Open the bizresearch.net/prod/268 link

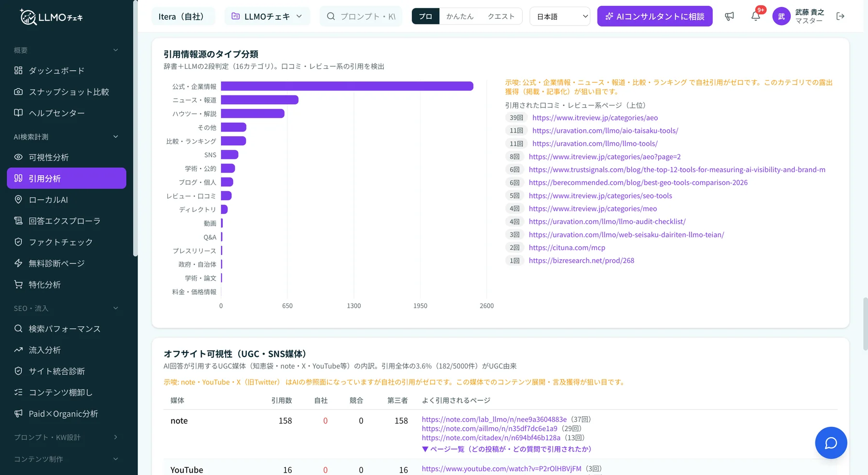click(582, 261)
